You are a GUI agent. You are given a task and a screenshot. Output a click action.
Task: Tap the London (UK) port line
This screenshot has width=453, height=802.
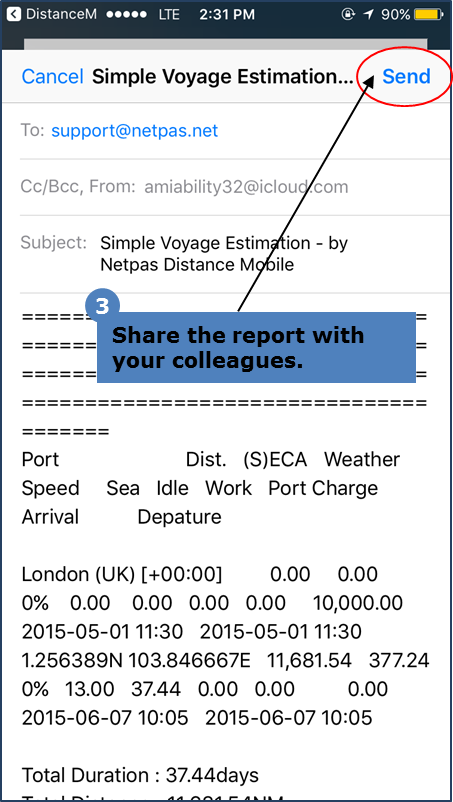point(122,574)
